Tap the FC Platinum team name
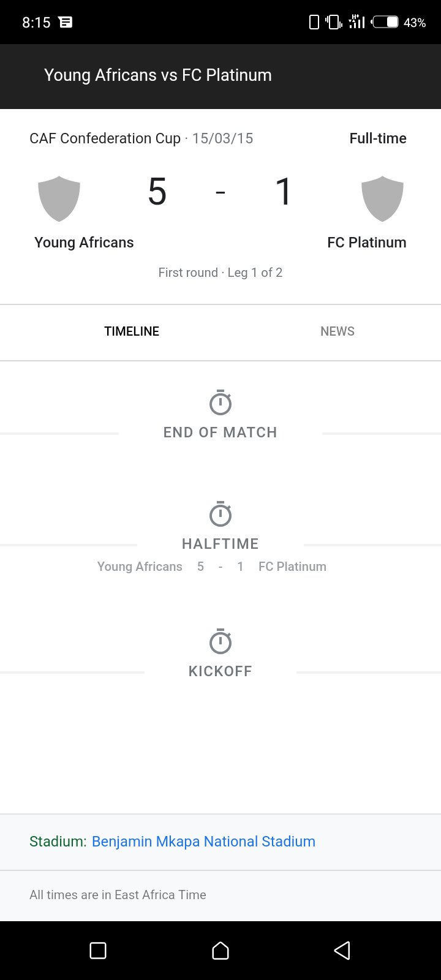Screen dimensions: 441x980 point(367,243)
